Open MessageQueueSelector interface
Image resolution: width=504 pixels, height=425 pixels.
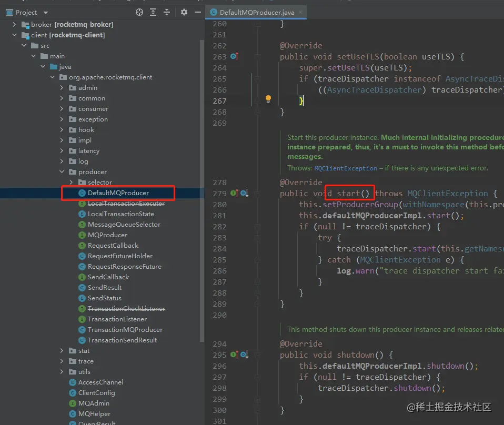click(119, 225)
